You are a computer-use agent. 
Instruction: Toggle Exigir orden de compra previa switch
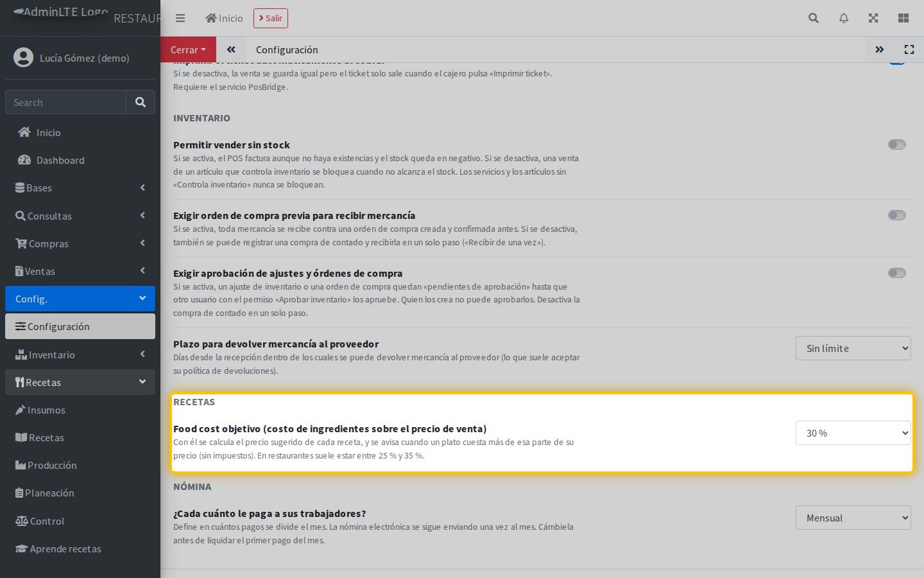(896, 215)
